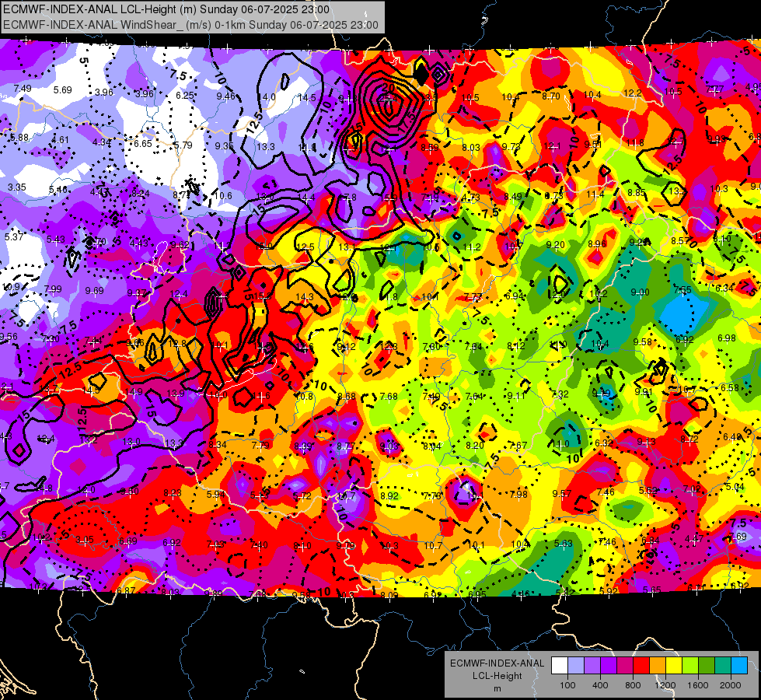
Task: Click the map value 5.69
Action: pyautogui.click(x=63, y=90)
